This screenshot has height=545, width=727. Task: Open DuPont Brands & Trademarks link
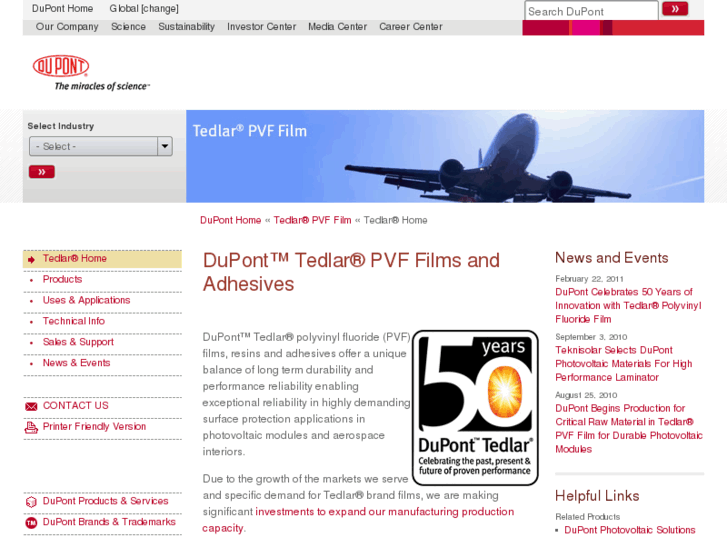(x=109, y=522)
